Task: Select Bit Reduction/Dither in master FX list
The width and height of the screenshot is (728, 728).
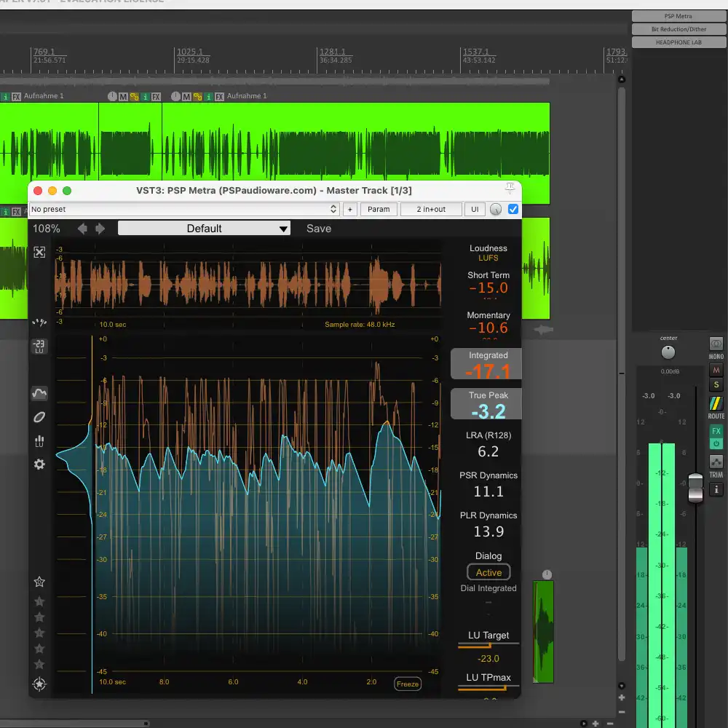Action: [678, 29]
